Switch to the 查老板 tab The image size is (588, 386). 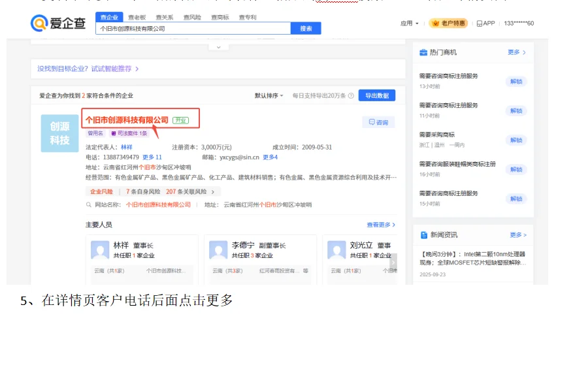point(137,17)
